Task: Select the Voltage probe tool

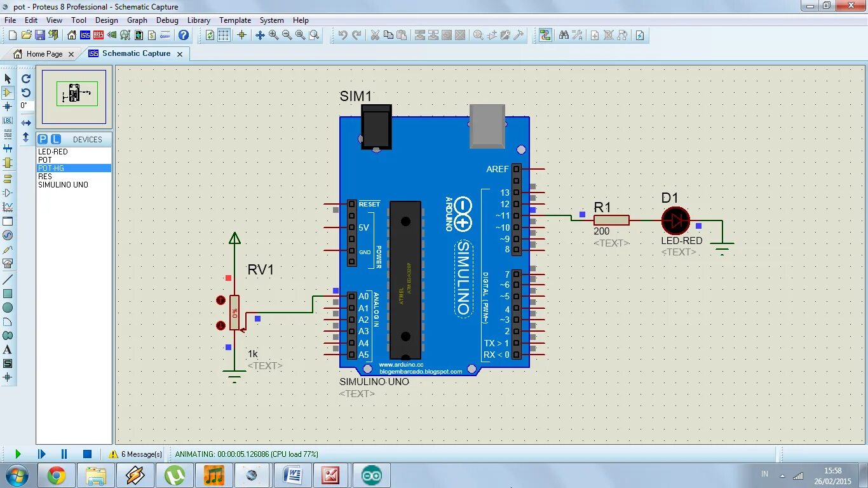Action: [8, 249]
